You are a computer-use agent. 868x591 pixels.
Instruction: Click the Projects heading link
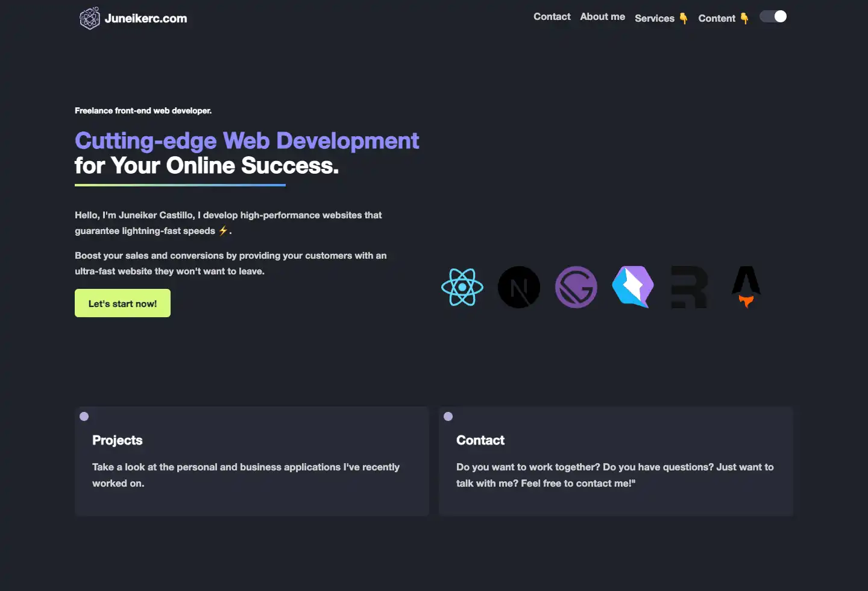[x=117, y=440]
